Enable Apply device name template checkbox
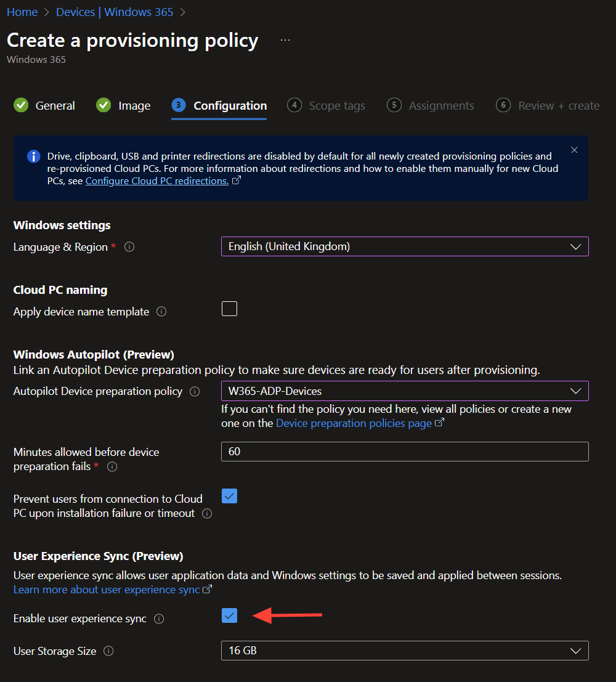The height and width of the screenshot is (682, 616). tap(229, 309)
